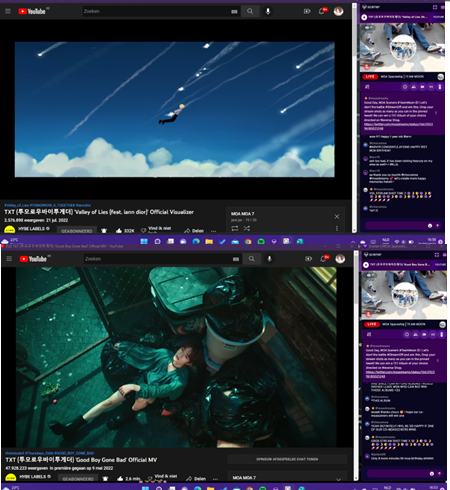Toggle notification bell next to GEABONNEERD in bottom window

pyautogui.click(x=105, y=479)
